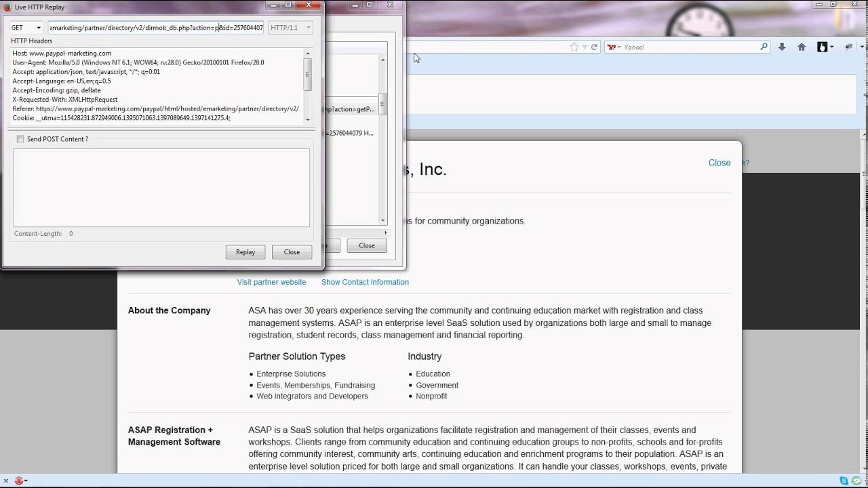Edit the request URL field
This screenshot has width=868, height=488.
155,28
